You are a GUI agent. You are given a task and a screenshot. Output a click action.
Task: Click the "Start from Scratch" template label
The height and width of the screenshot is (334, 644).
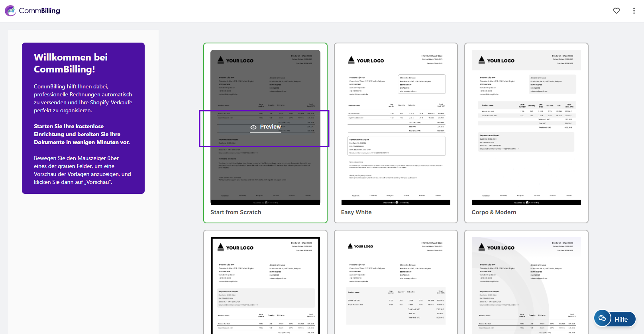[236, 212]
